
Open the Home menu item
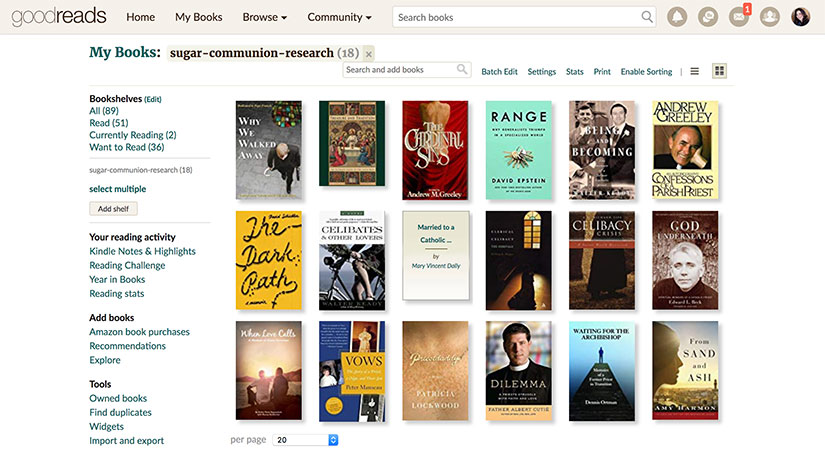click(x=140, y=17)
